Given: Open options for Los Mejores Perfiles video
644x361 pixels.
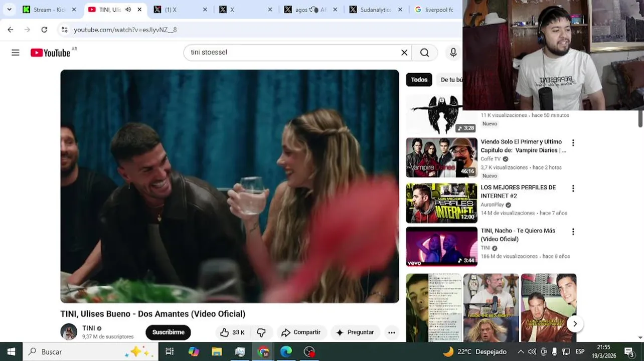Looking at the screenshot, I should pyautogui.click(x=573, y=189).
